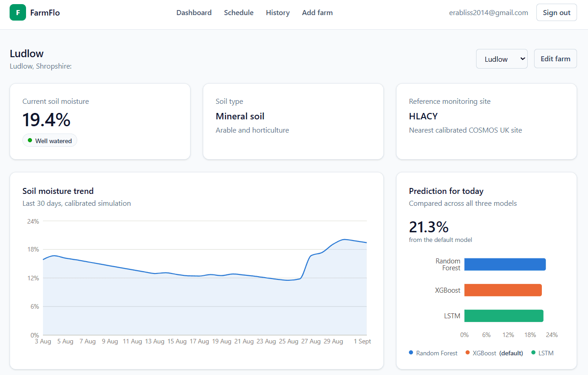Click the Reference monitoring site label
The width and height of the screenshot is (588, 375).
[x=450, y=102]
